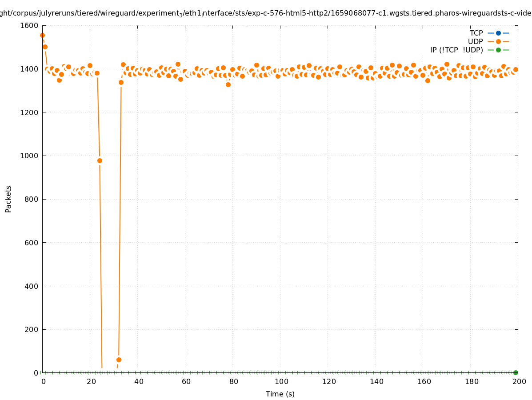Click the 1000 tick on the y-axis
The height and width of the screenshot is (400, 532).
click(x=30, y=156)
